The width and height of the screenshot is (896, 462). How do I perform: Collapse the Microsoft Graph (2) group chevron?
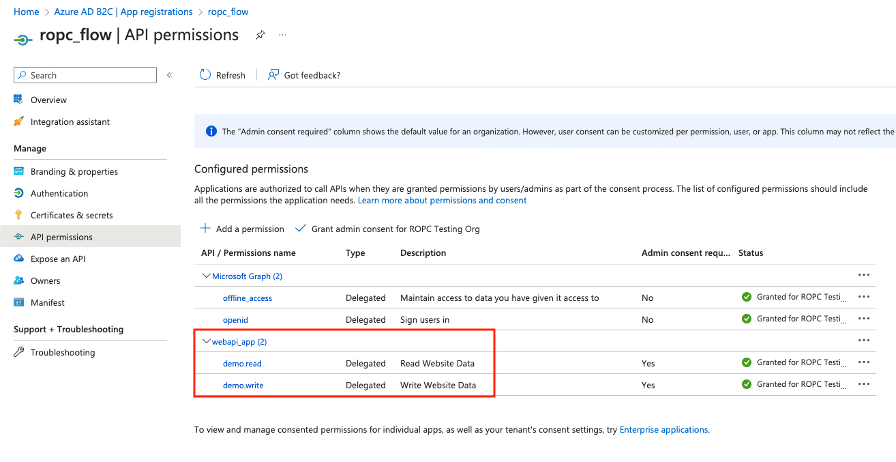tap(206, 276)
